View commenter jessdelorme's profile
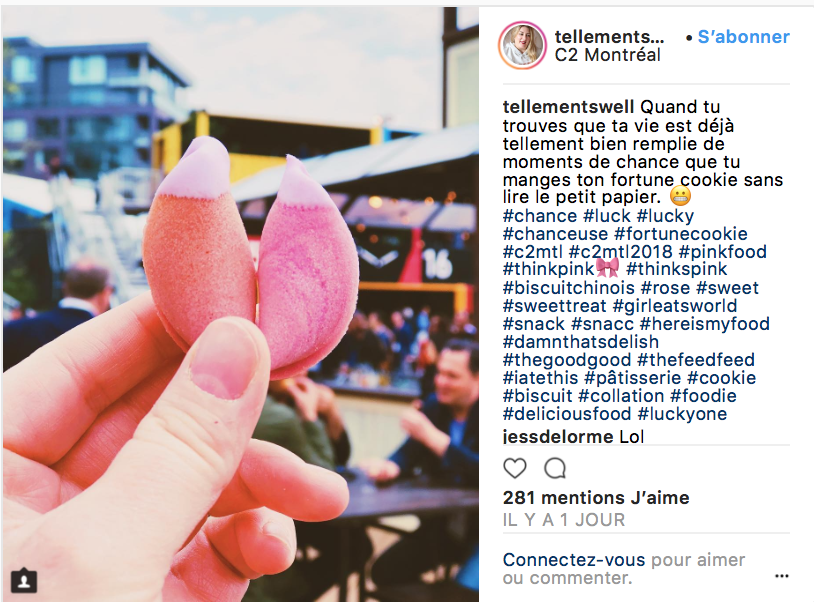The height and width of the screenshot is (602, 814). (x=558, y=437)
